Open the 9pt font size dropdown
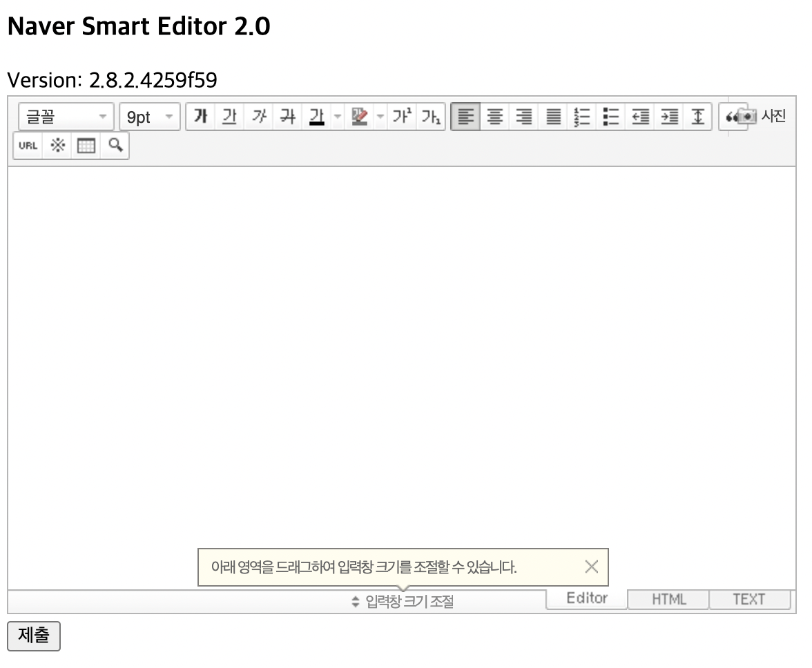The height and width of the screenshot is (668, 812). click(x=150, y=117)
